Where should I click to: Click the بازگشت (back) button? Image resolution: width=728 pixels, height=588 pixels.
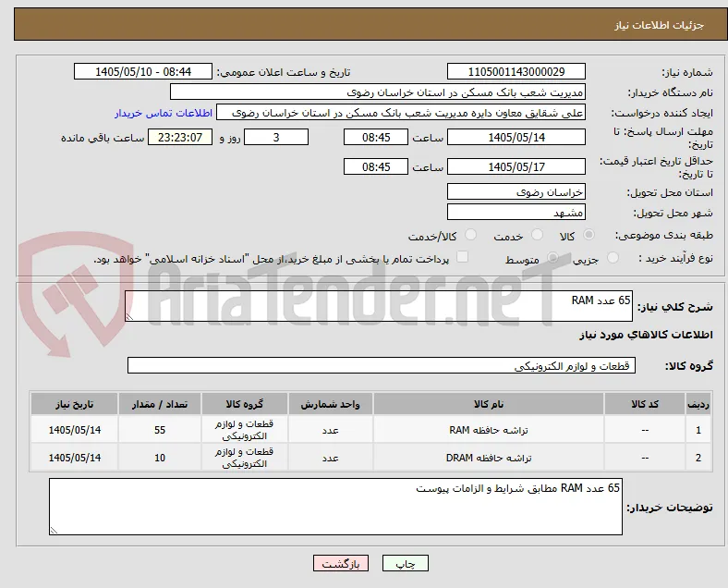[x=341, y=563]
